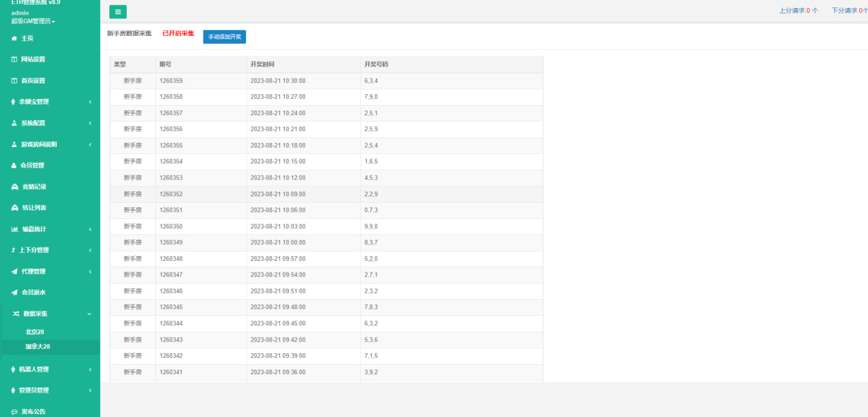Select issue number 1260341 cell
Screen dimensions: 868x417
click(x=201, y=372)
